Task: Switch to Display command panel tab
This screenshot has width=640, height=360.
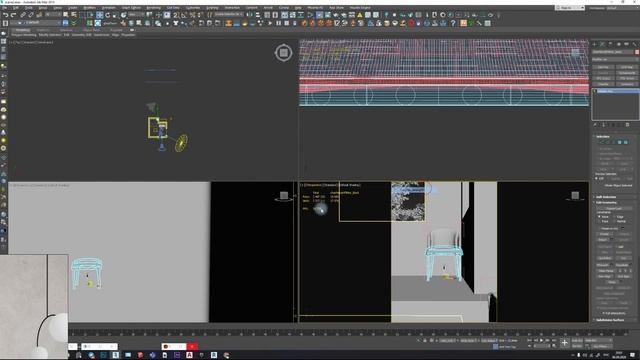Action: tap(627, 44)
